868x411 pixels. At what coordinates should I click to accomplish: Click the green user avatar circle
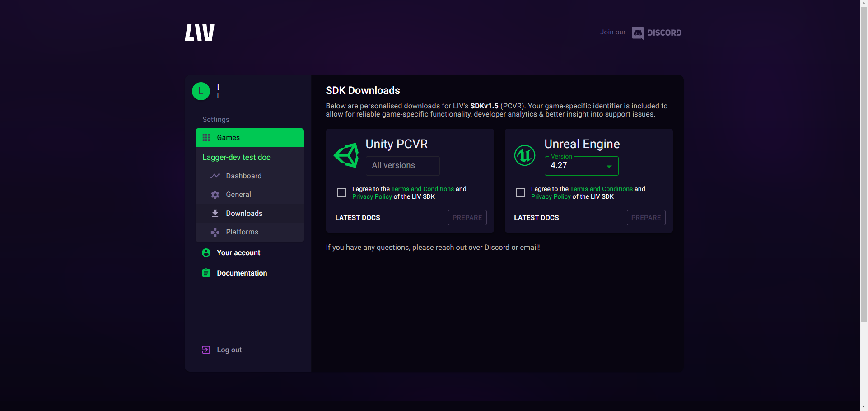(201, 91)
